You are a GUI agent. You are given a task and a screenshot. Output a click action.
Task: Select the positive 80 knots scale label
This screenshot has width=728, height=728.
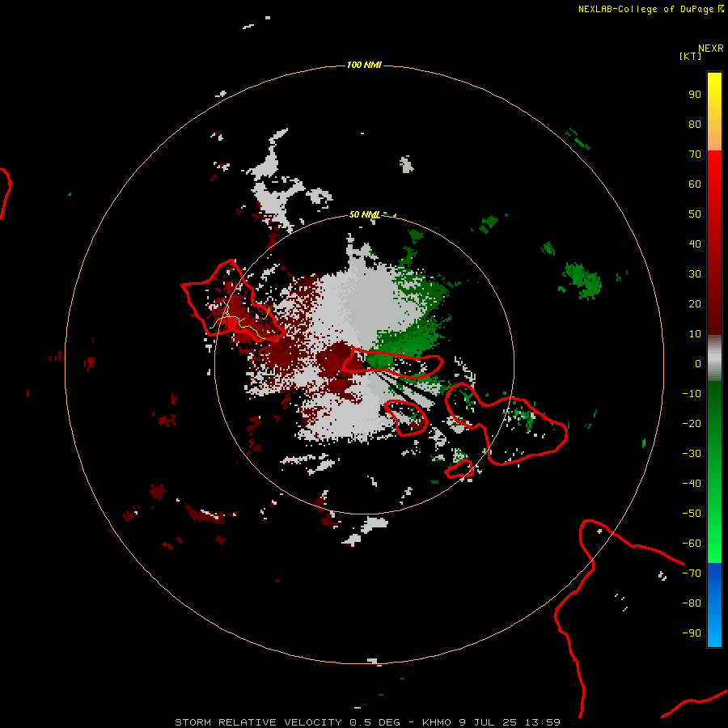695,124
